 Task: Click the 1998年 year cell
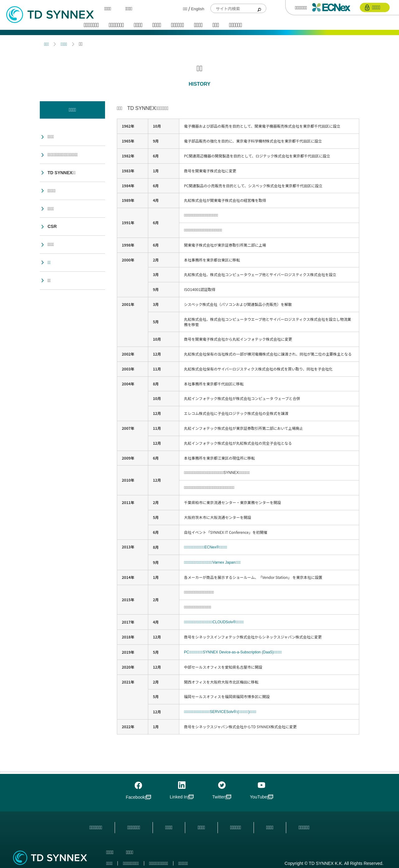(132, 245)
